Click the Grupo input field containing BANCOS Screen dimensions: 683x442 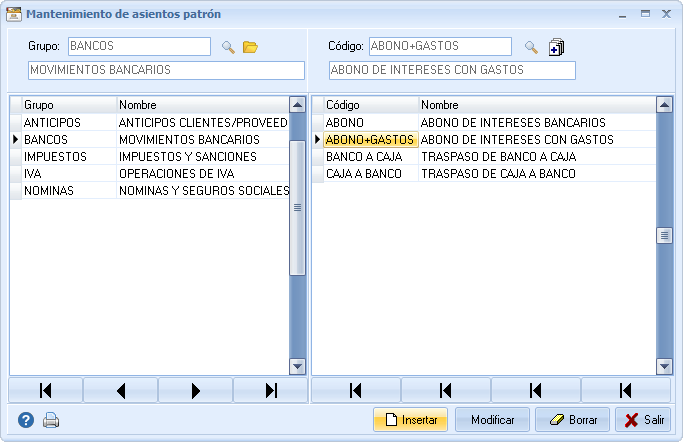(139, 46)
